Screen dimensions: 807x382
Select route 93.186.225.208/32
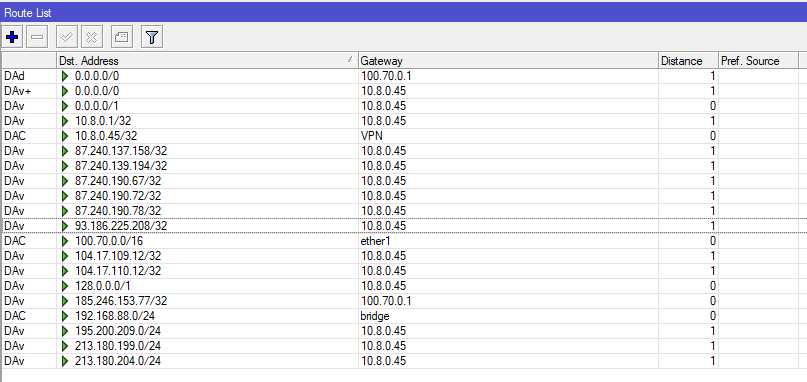[x=404, y=225]
